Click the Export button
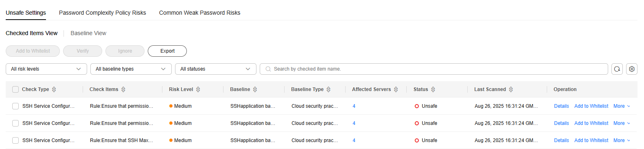Image resolution: width=644 pixels, height=149 pixels. tap(167, 51)
